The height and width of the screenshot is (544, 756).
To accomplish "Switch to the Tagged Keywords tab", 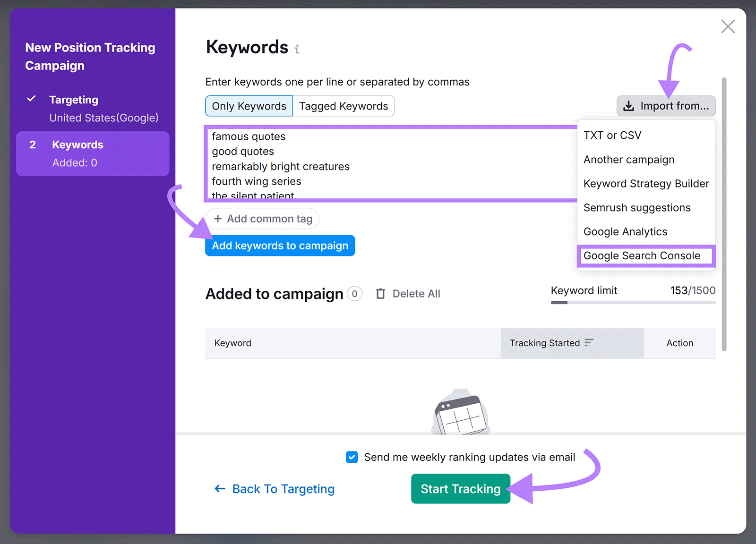I will click(x=344, y=106).
